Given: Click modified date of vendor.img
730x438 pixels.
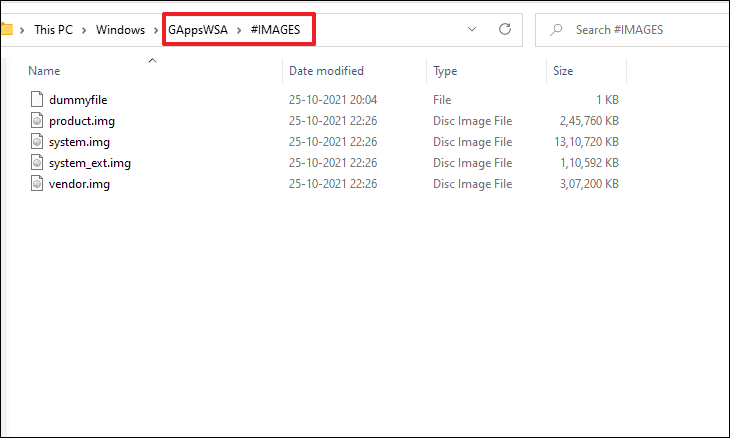Looking at the screenshot, I should pos(332,184).
